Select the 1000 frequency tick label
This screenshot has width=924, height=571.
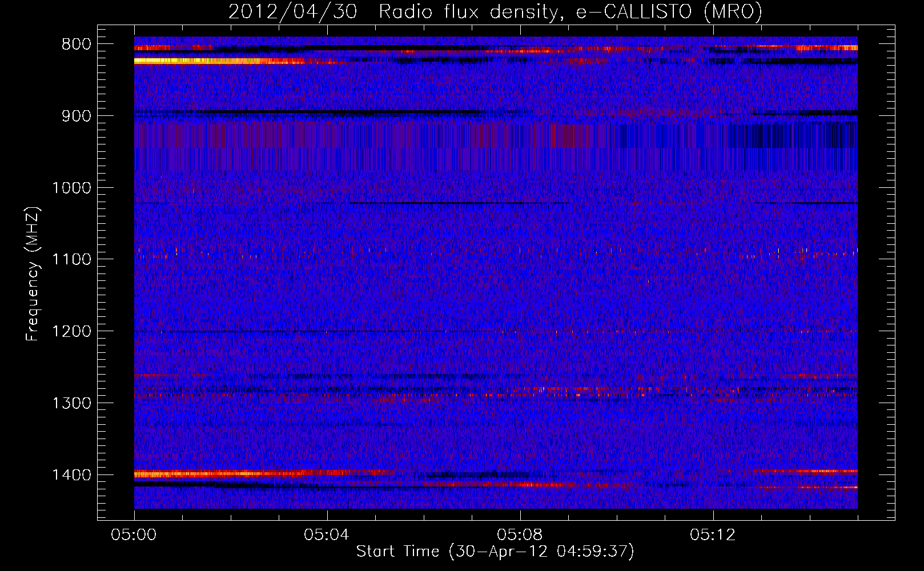tap(71, 188)
